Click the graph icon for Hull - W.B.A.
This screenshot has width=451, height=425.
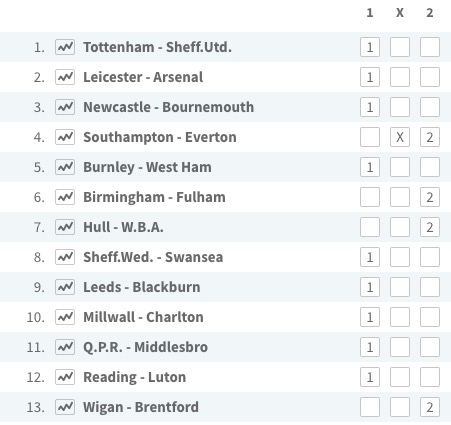click(65, 227)
